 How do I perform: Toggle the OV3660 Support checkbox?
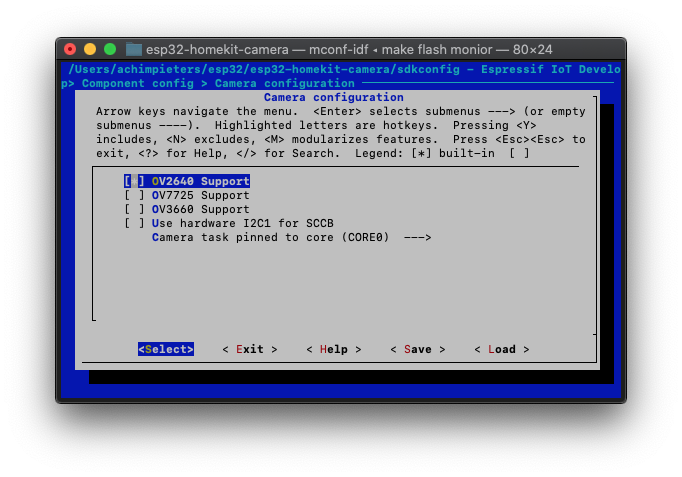(x=134, y=209)
